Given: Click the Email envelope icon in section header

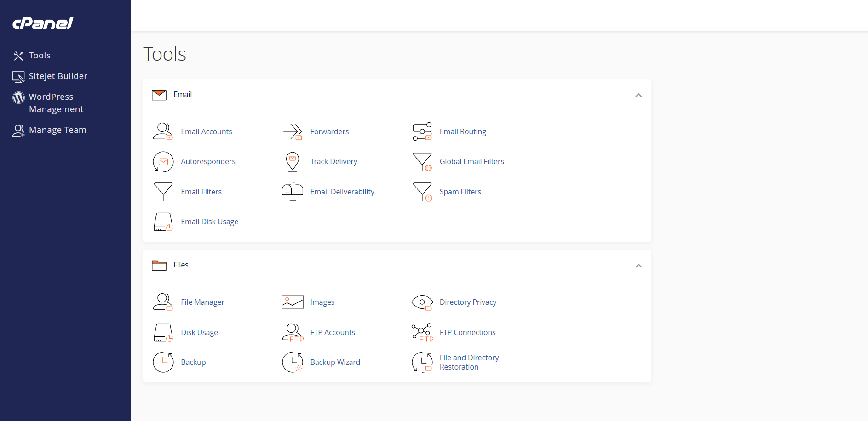Looking at the screenshot, I should [x=159, y=95].
